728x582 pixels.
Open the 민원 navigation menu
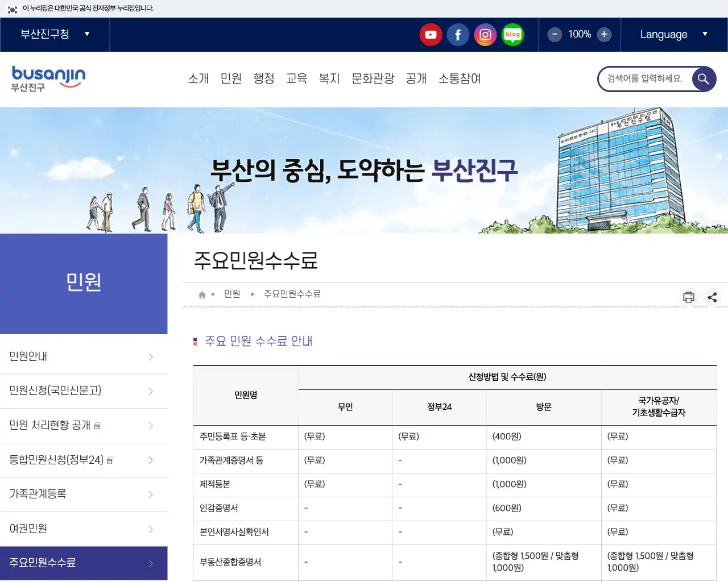point(231,79)
